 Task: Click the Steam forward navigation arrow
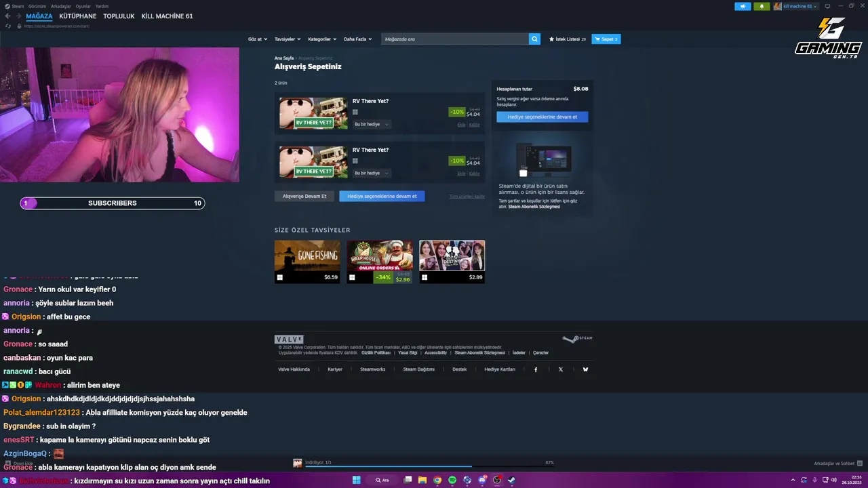(x=18, y=16)
